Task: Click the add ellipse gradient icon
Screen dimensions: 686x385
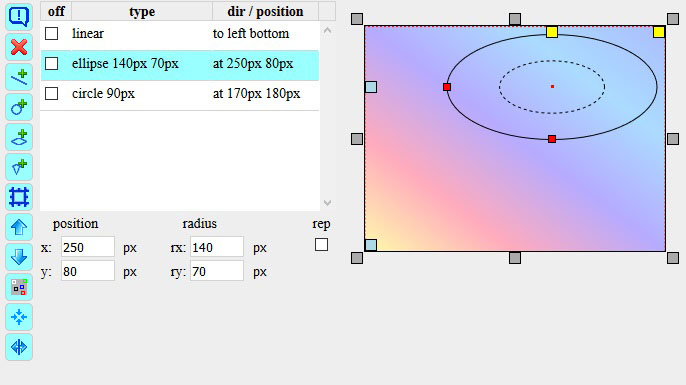Action: tap(19, 137)
